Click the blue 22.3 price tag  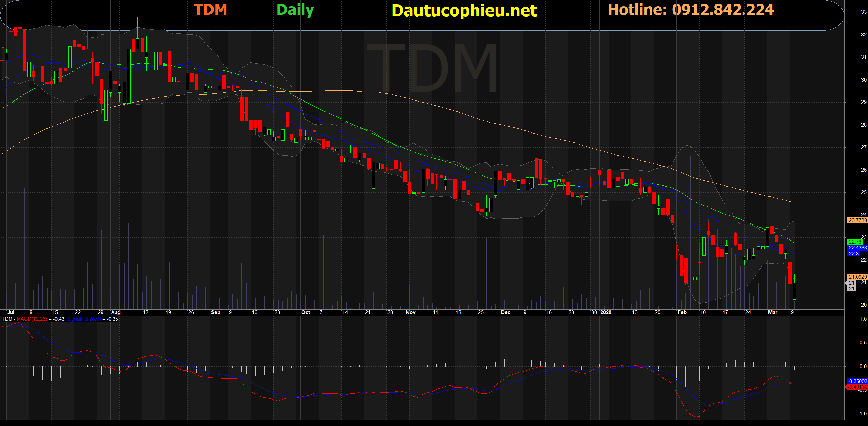[854, 254]
